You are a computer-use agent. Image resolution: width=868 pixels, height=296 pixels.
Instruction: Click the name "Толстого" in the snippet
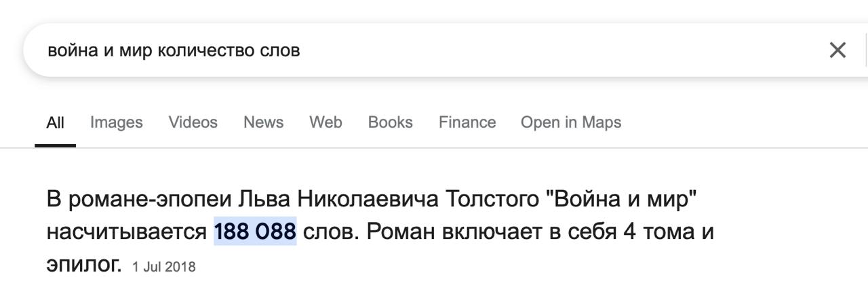490,200
